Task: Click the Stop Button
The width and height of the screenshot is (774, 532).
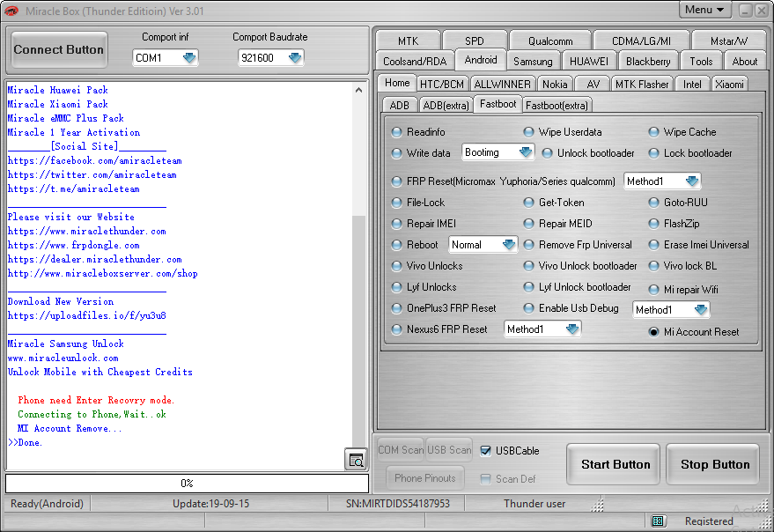Action: coord(714,464)
